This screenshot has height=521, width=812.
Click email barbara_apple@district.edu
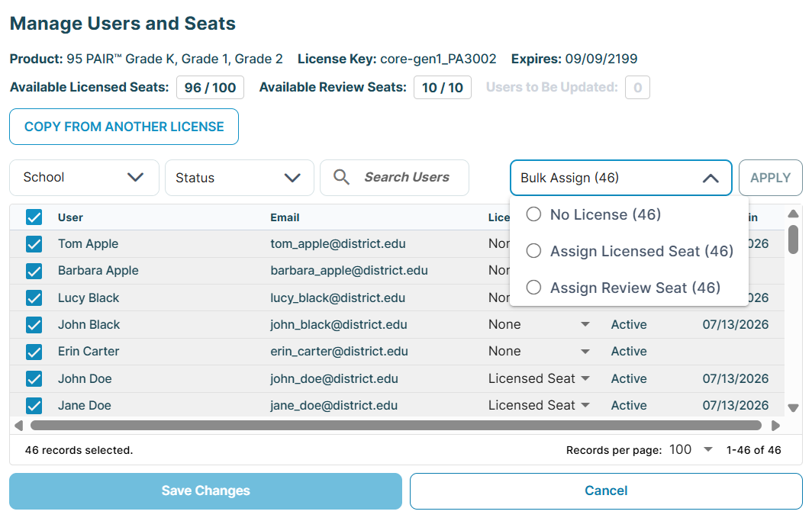pos(349,271)
